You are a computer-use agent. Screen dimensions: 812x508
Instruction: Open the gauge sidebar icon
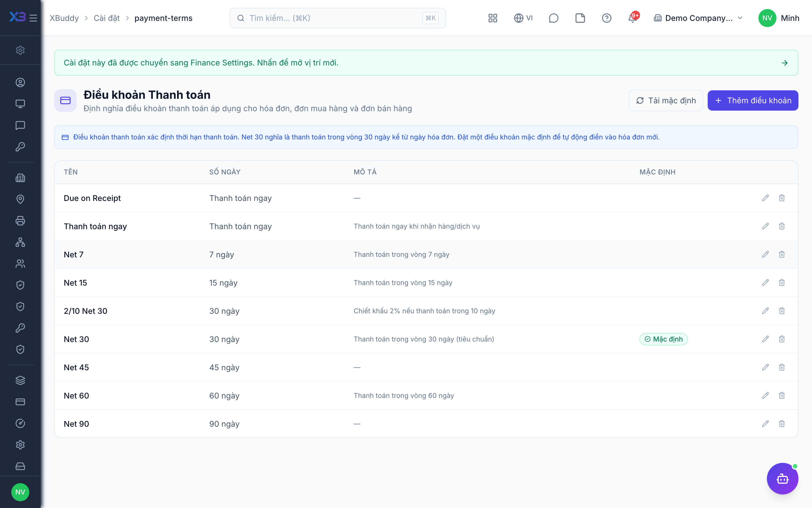(20, 423)
